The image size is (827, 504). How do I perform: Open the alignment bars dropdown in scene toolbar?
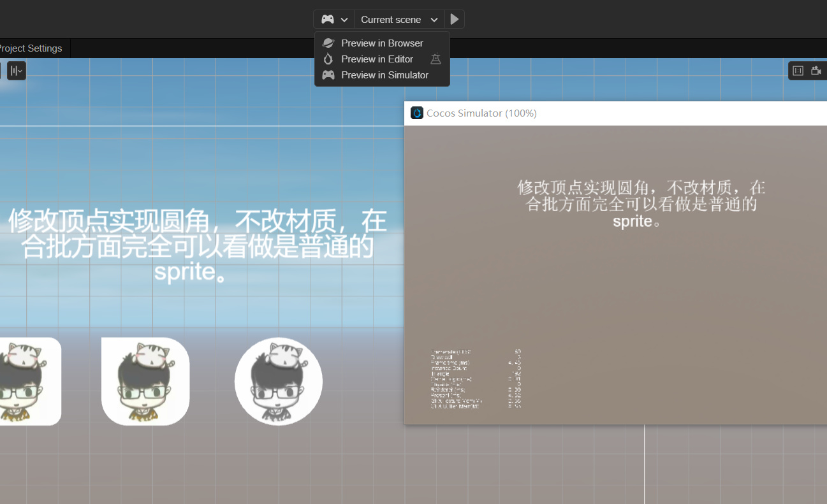[17, 71]
